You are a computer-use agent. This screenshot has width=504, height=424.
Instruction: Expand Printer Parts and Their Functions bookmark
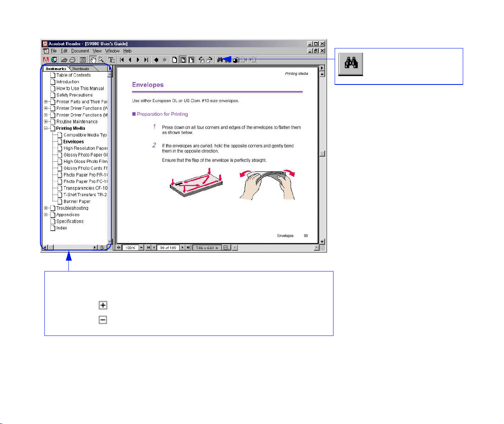(46, 102)
